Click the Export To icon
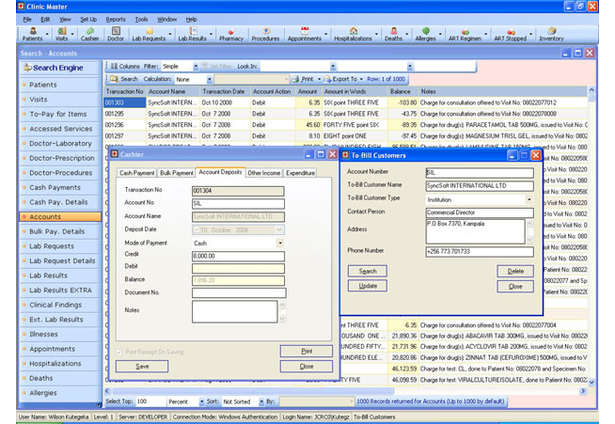Screen dimensions: 615x424 click(328, 79)
